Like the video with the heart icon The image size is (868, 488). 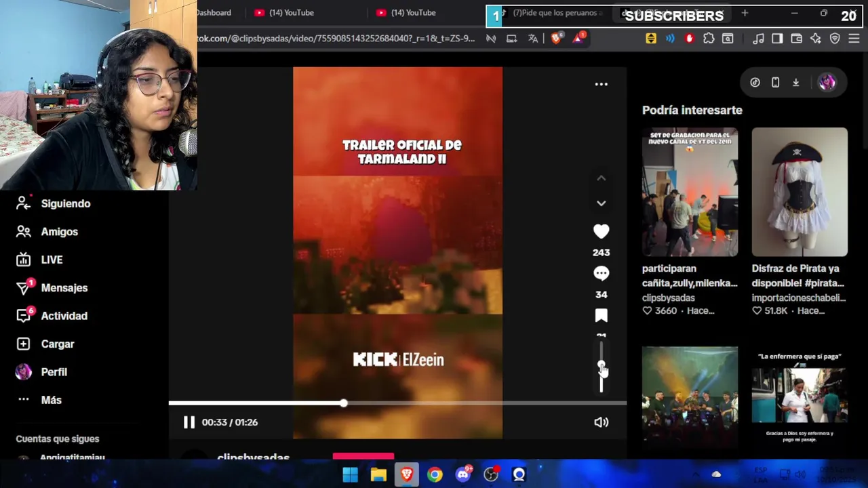[601, 231]
